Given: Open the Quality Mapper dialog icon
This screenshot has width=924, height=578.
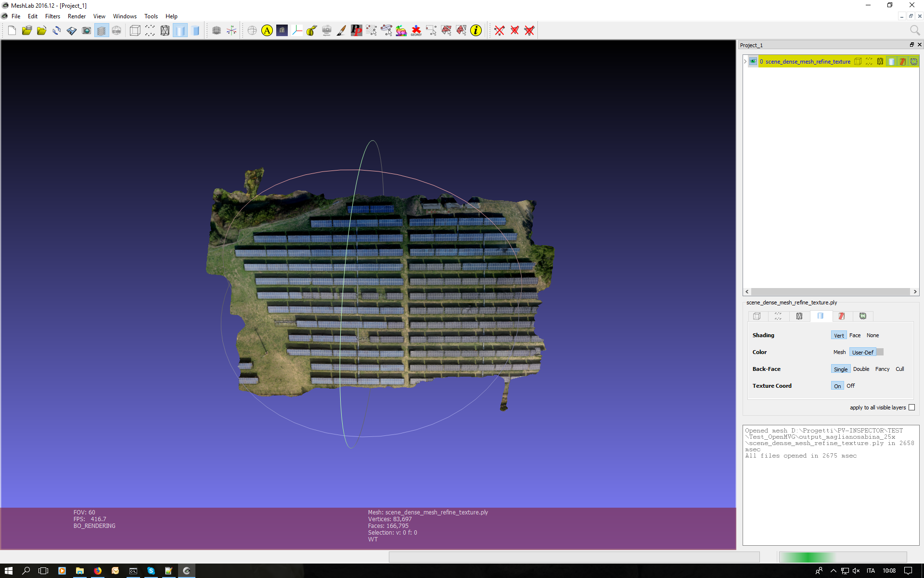Looking at the screenshot, I should tap(401, 30).
